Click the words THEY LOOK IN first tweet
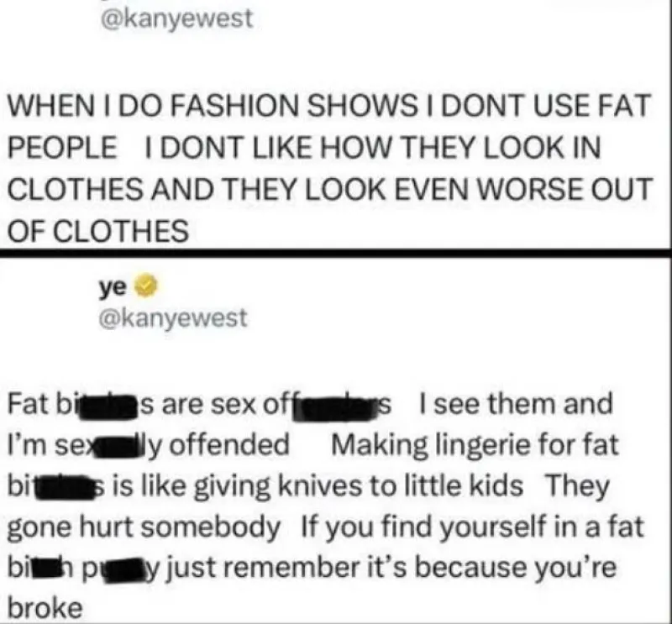Image resolution: width=672 pixels, height=624 pixels. pyautogui.click(x=501, y=148)
